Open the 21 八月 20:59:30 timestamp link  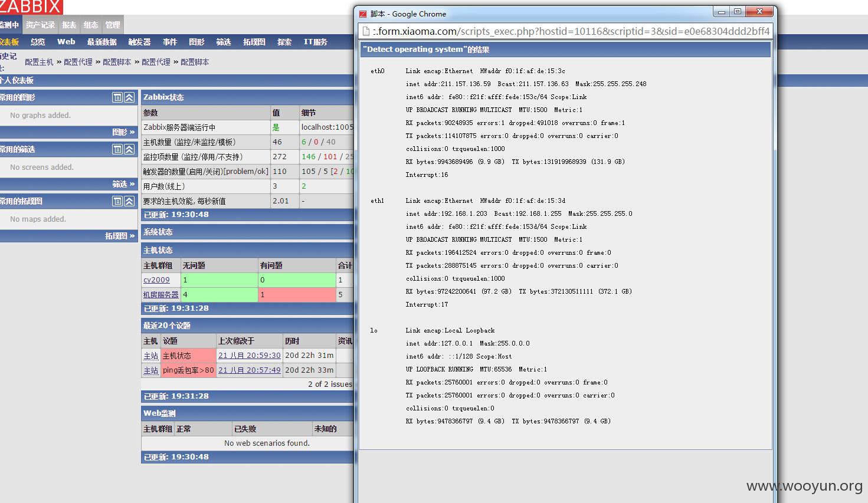(250, 356)
